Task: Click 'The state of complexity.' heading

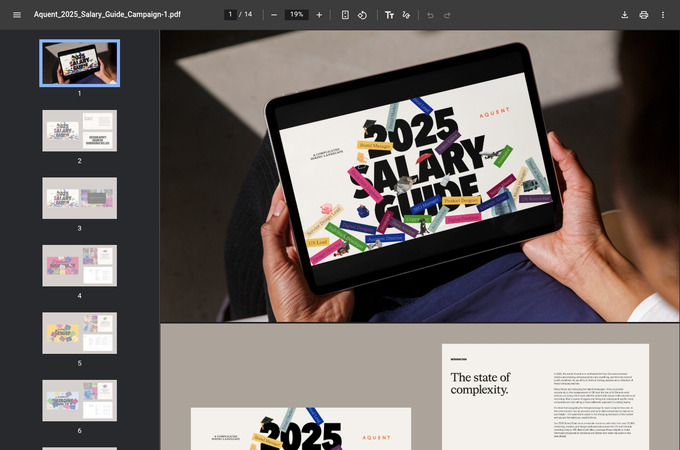Action: pyautogui.click(x=480, y=383)
